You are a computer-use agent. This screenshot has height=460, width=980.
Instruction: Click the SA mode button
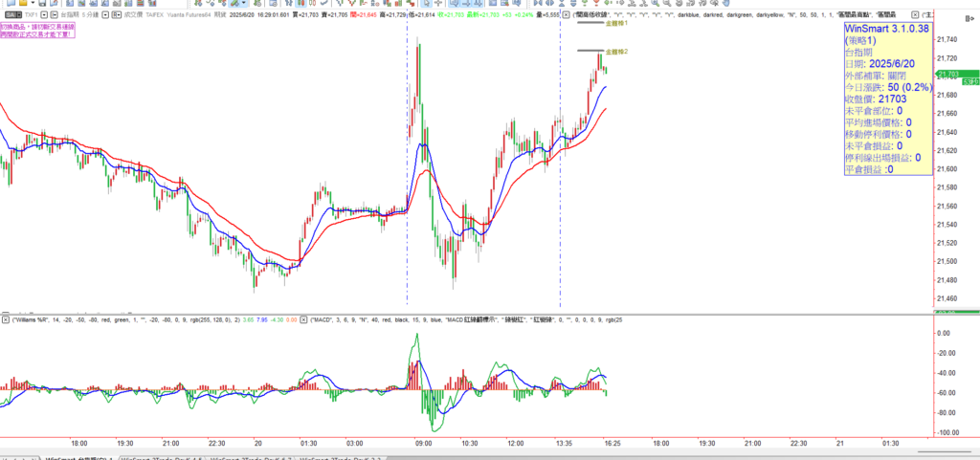pos(11,14)
